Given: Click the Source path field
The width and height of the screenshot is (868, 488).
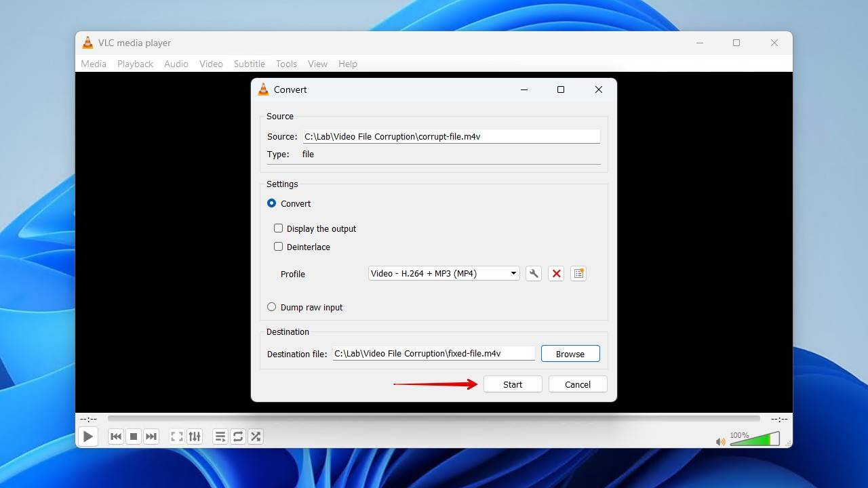Looking at the screenshot, I should (x=451, y=136).
